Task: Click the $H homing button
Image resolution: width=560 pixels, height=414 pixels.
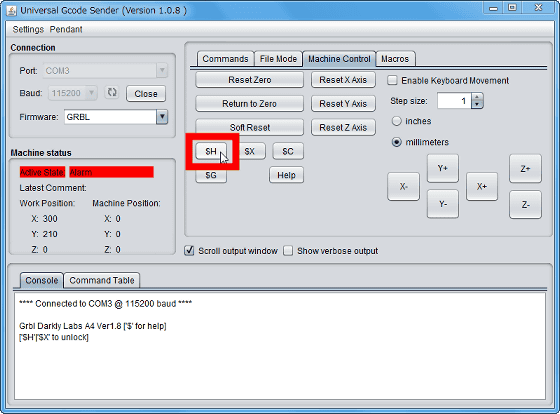Action: (x=211, y=151)
